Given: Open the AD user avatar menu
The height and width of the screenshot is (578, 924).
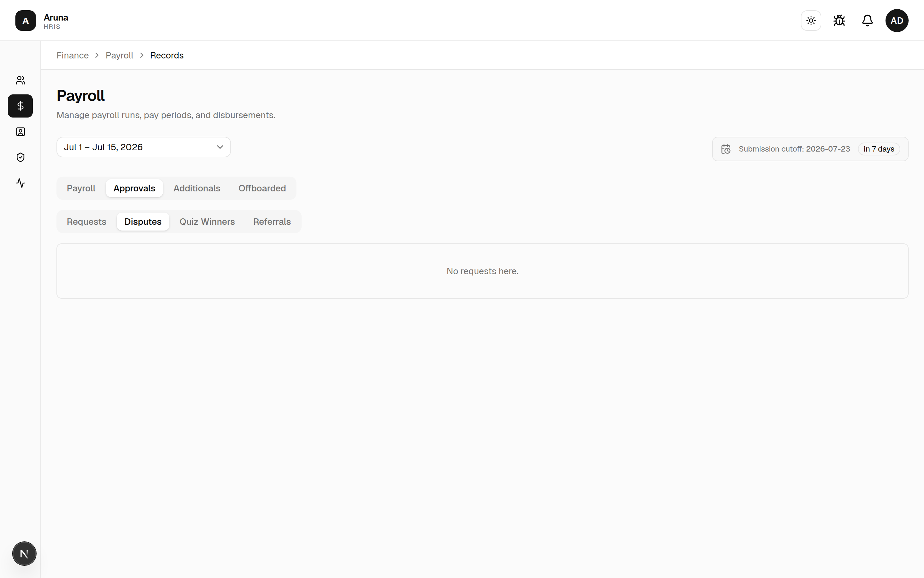Looking at the screenshot, I should tap(897, 21).
